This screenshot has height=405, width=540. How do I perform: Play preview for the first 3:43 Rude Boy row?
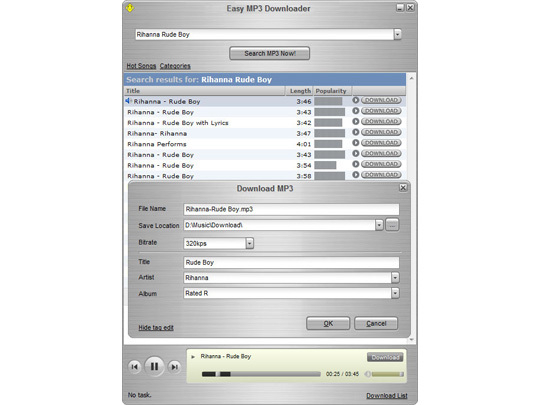[x=356, y=111]
